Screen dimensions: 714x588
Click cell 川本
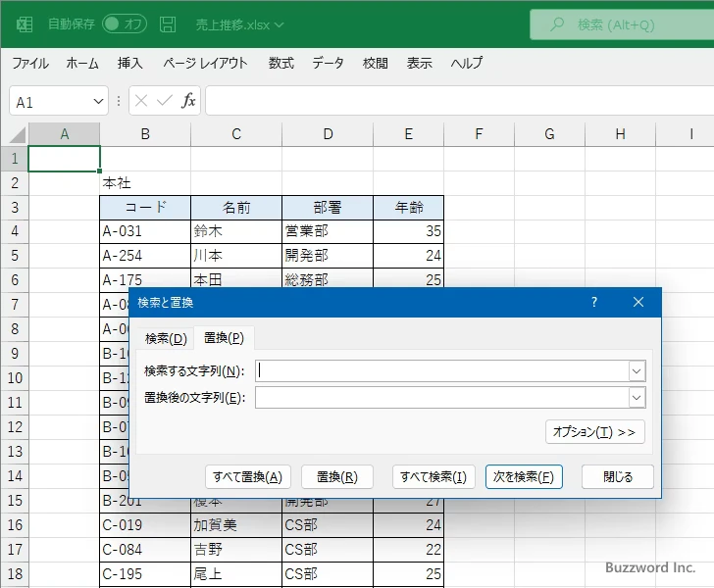click(236, 256)
